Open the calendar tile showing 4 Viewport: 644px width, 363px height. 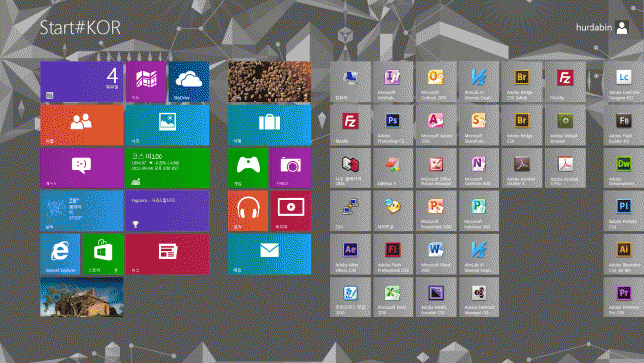click(81, 81)
